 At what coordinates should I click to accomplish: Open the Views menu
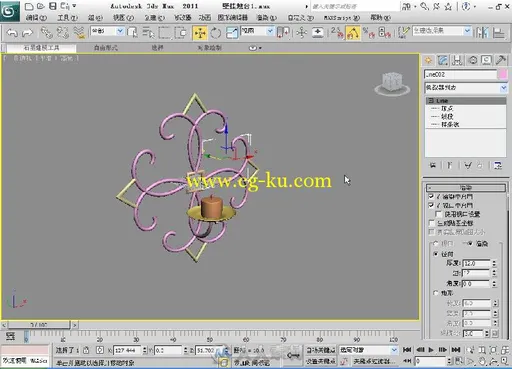tap(124, 18)
